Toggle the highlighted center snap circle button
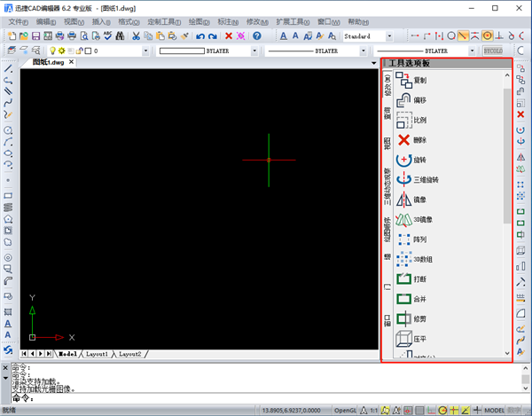532x416 pixels. point(487,35)
